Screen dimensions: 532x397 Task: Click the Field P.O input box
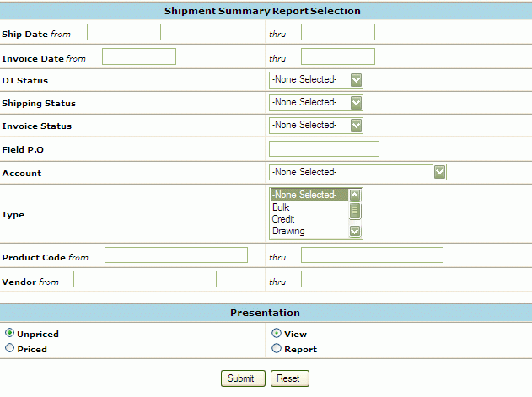coord(324,149)
